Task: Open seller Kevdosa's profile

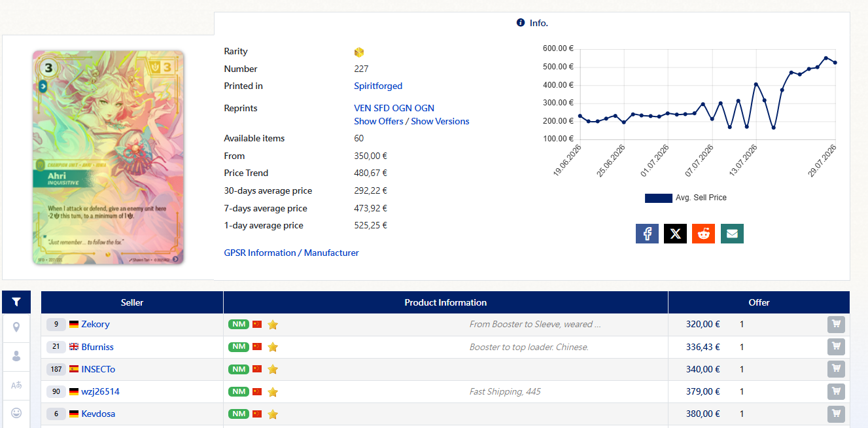Action: [98, 414]
